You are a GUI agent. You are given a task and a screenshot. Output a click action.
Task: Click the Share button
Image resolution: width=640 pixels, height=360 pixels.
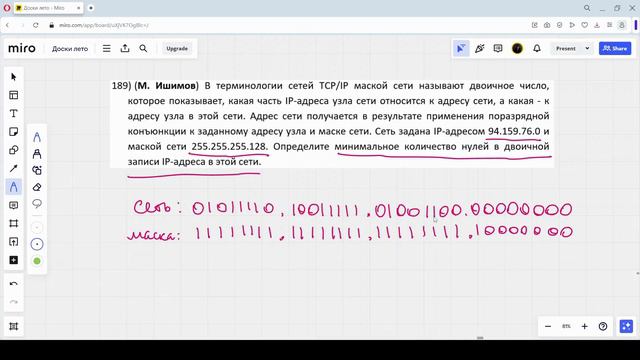click(615, 49)
